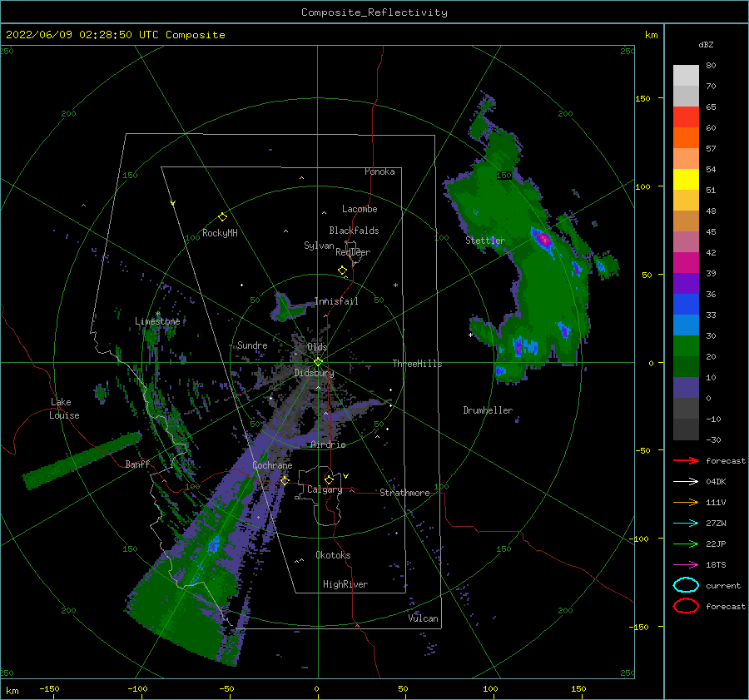Click the cyan 27ZW arrow icon
Viewport: 749px width, 700px height.
tap(686, 524)
